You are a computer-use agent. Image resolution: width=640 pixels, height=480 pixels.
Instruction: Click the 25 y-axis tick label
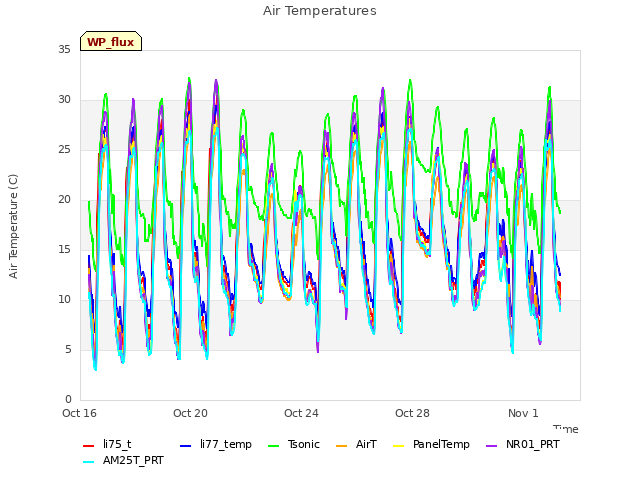64,149
